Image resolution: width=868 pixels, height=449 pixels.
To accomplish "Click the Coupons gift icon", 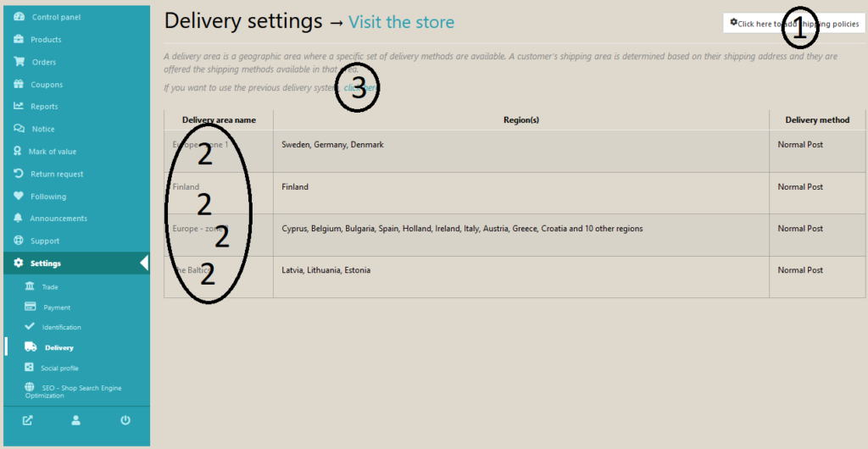I will [x=19, y=85].
